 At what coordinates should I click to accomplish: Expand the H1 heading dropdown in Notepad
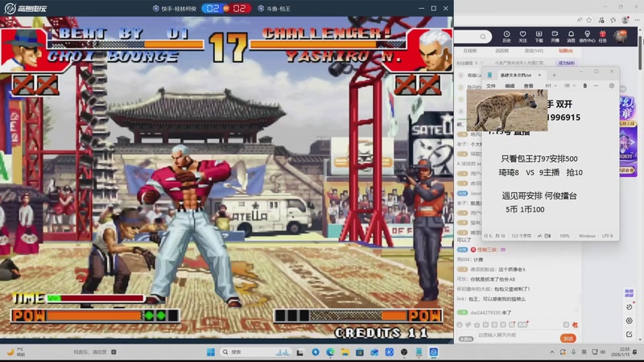551,86
